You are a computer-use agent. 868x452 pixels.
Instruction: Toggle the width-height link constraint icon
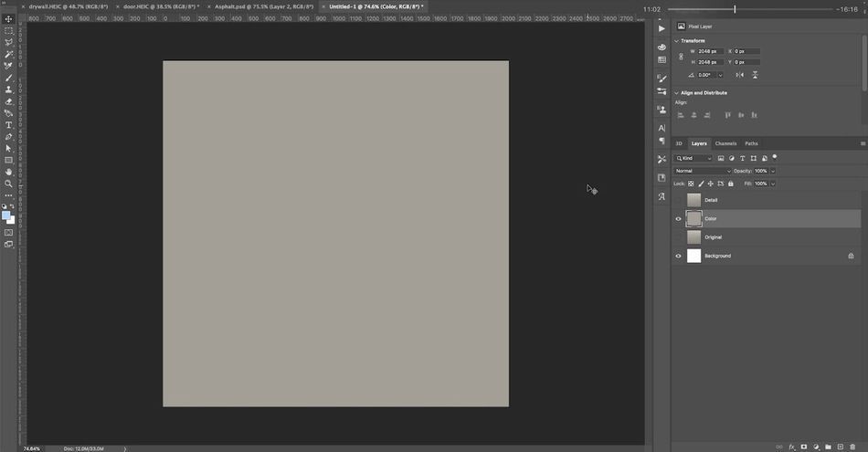click(x=681, y=57)
